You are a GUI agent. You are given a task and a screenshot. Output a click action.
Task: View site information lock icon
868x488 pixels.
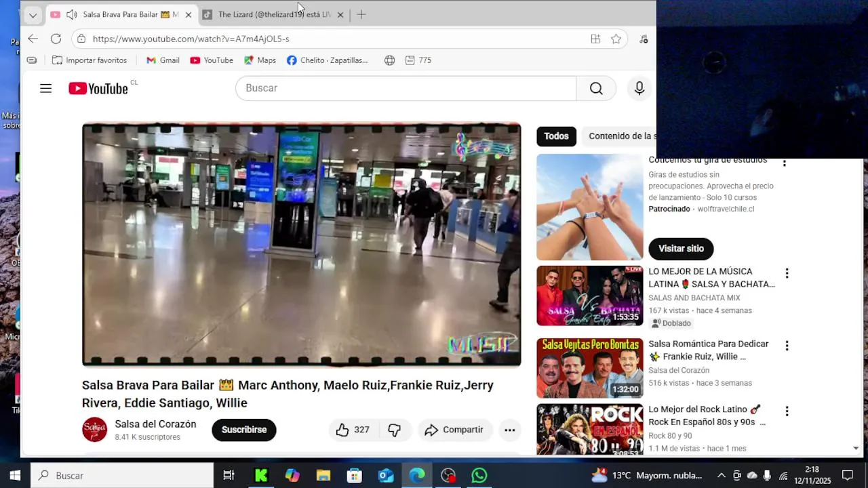click(x=81, y=39)
